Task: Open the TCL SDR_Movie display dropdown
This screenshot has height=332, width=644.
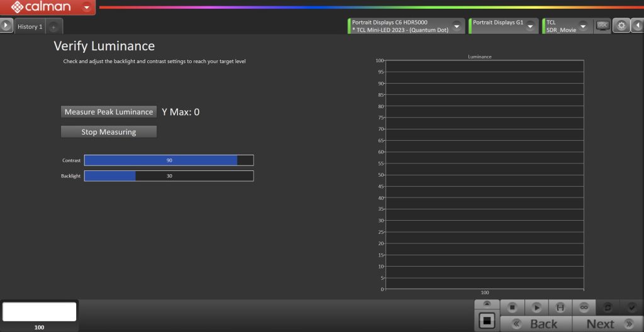Action: click(582, 26)
